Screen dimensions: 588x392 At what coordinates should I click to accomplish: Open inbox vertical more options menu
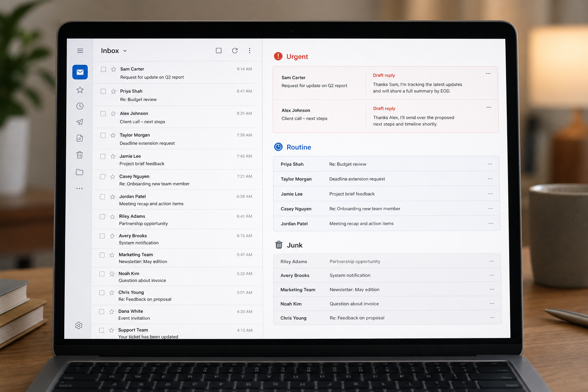pos(250,51)
